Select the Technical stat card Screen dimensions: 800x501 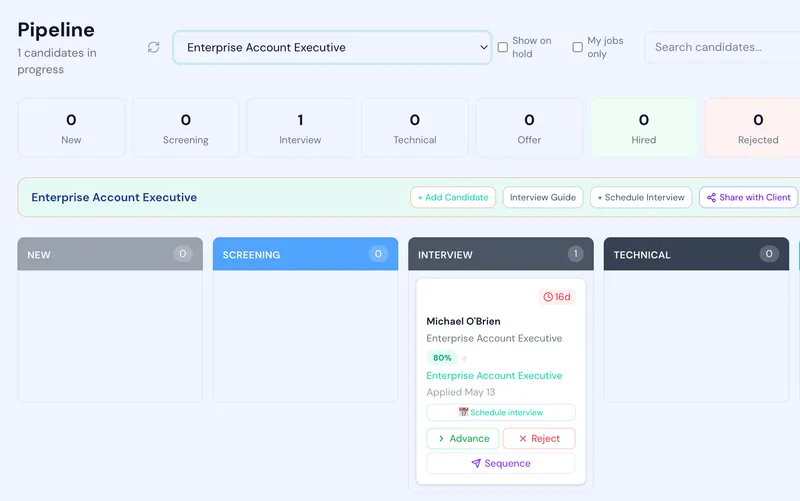point(415,128)
